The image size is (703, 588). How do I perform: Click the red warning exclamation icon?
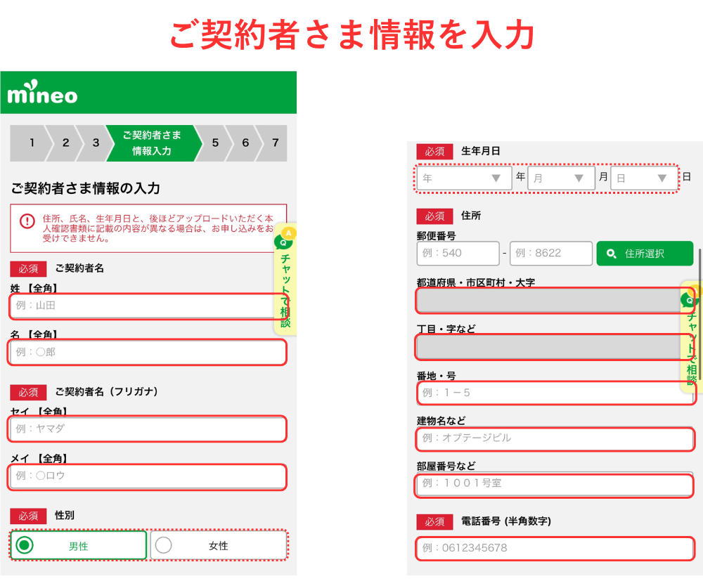coord(27,221)
